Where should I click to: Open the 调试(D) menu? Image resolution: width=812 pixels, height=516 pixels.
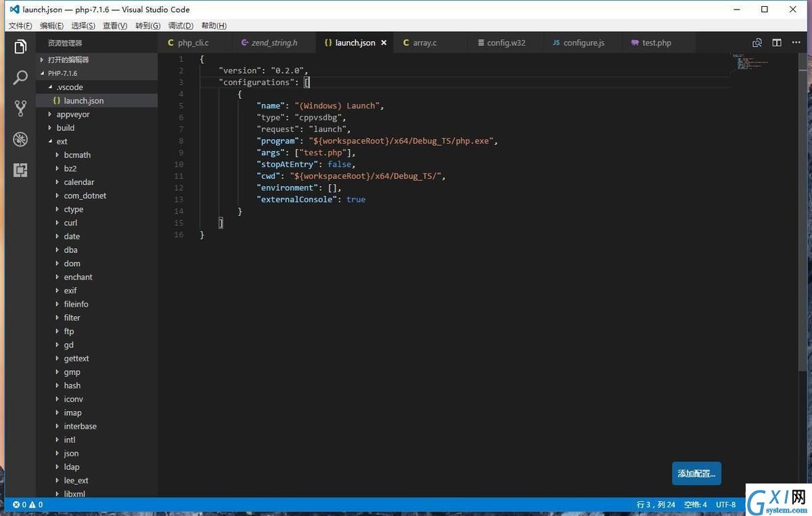tap(180, 26)
